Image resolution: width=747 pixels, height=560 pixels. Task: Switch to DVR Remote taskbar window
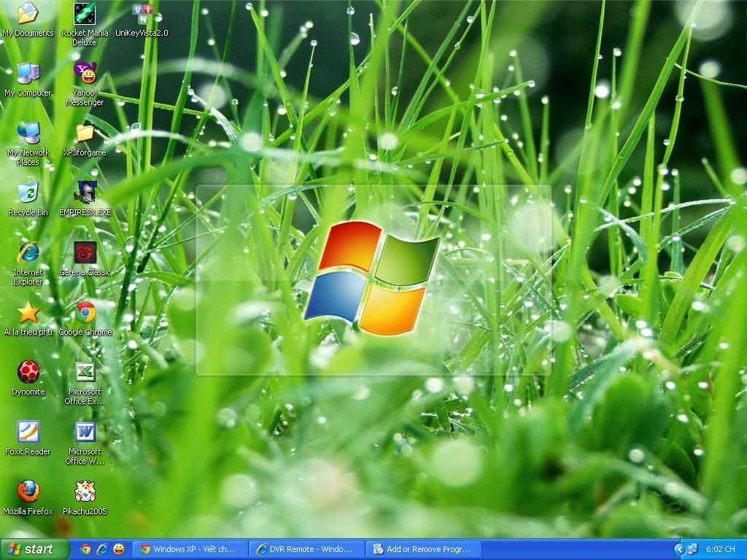pos(307,549)
